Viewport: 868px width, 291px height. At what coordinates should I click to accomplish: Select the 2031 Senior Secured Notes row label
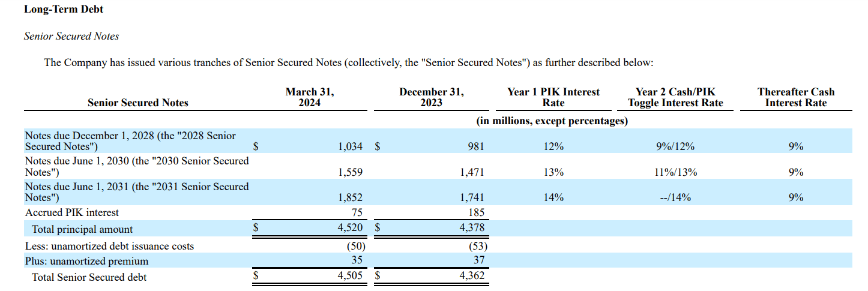(x=136, y=192)
